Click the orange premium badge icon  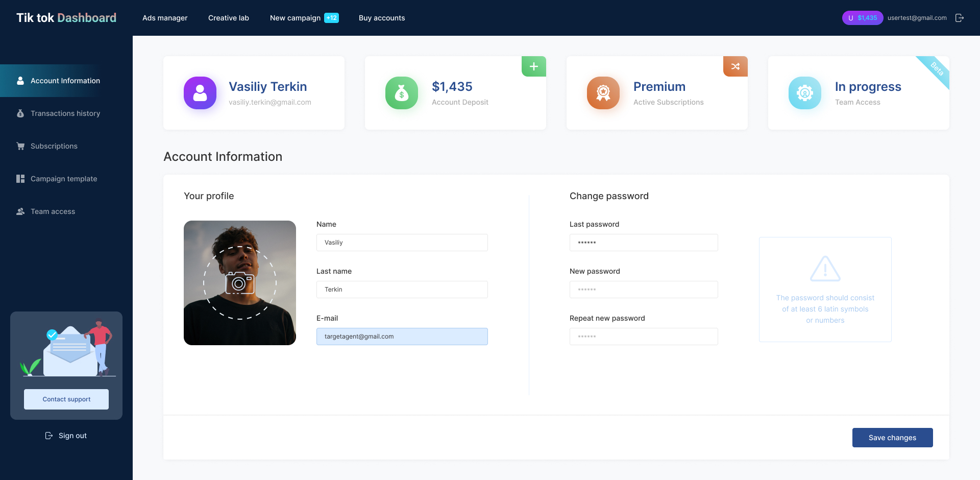coord(603,93)
